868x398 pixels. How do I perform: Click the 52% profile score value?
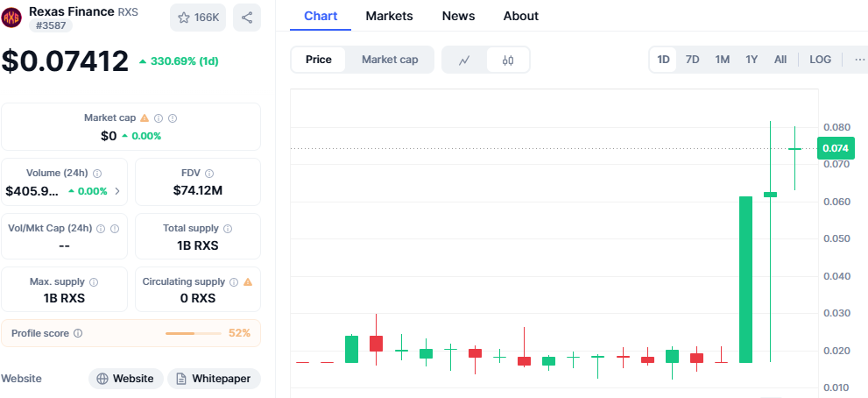[x=240, y=333]
